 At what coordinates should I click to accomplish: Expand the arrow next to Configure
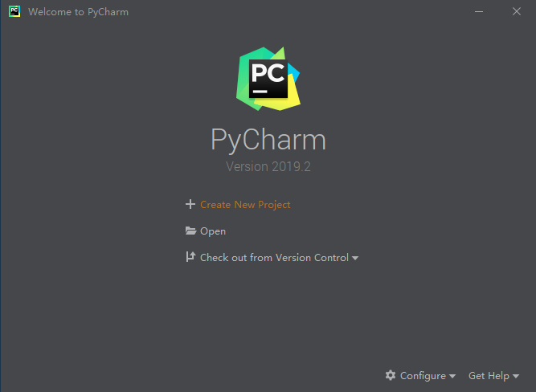pyautogui.click(x=452, y=376)
